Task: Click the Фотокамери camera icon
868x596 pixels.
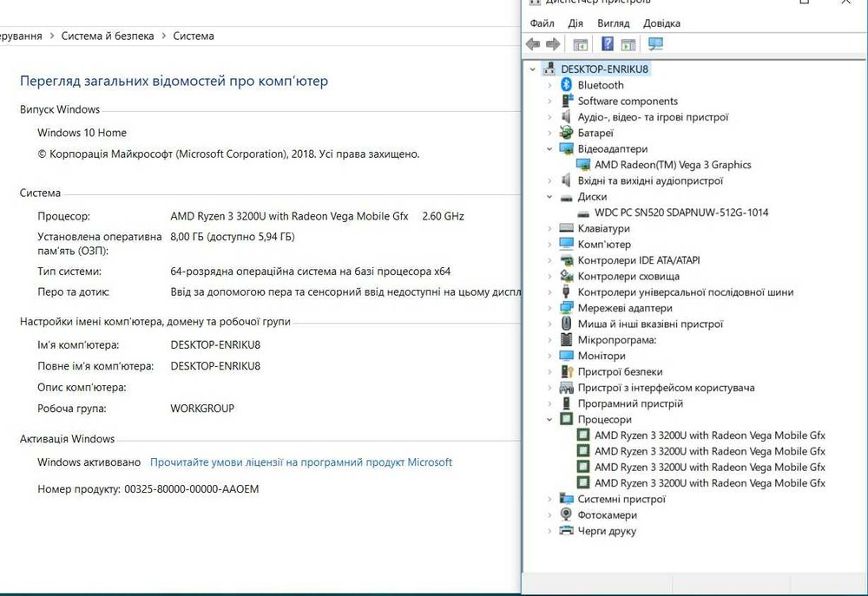Action: pos(566,514)
